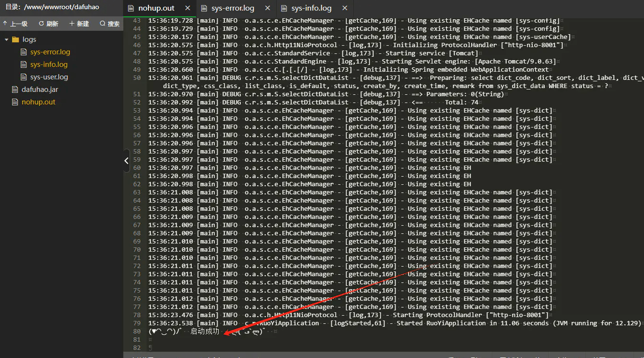Image resolution: width=644 pixels, height=358 pixels.
Task: Click line number 80 in the gutter
Action: 137,331
